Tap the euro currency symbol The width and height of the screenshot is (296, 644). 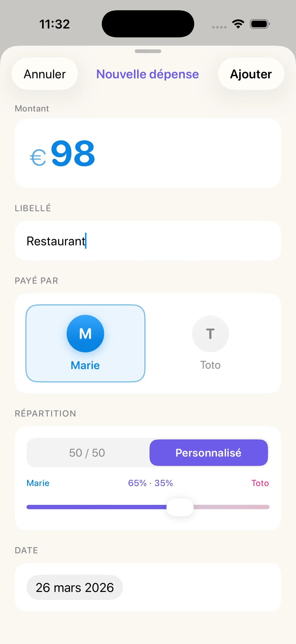[38, 157]
